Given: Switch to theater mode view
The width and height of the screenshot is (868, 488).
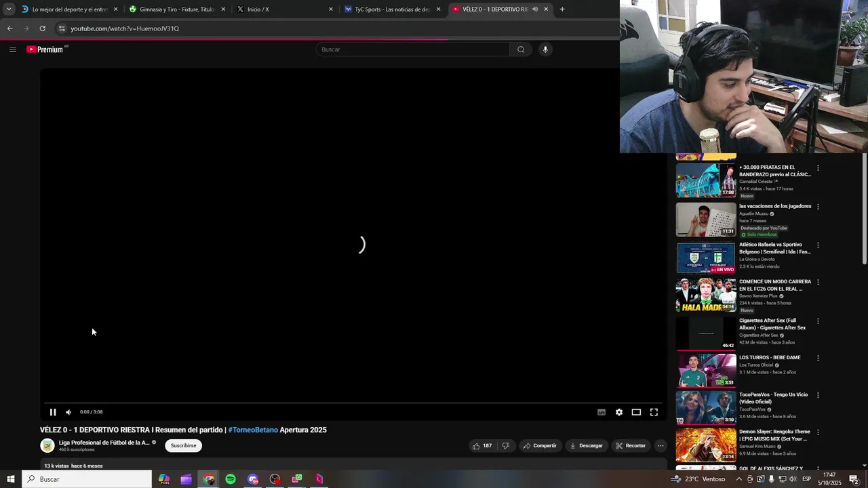Looking at the screenshot, I should pos(636,412).
